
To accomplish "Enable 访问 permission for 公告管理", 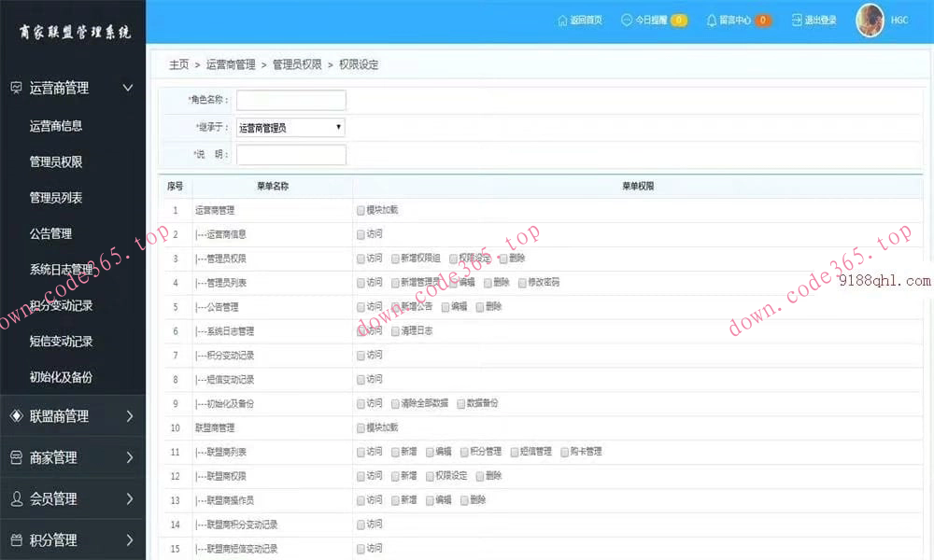I will pos(360,306).
